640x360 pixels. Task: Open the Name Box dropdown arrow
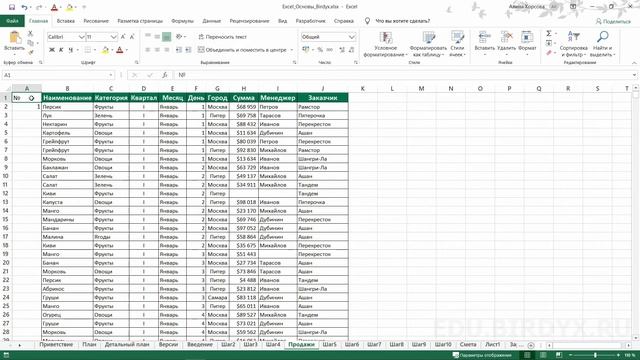coord(111,75)
